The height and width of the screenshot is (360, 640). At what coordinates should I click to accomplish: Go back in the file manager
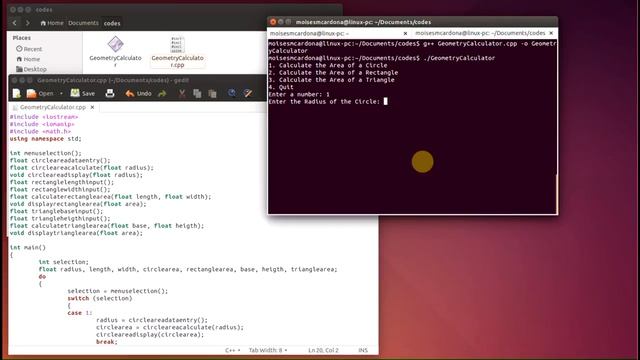pos(15,23)
